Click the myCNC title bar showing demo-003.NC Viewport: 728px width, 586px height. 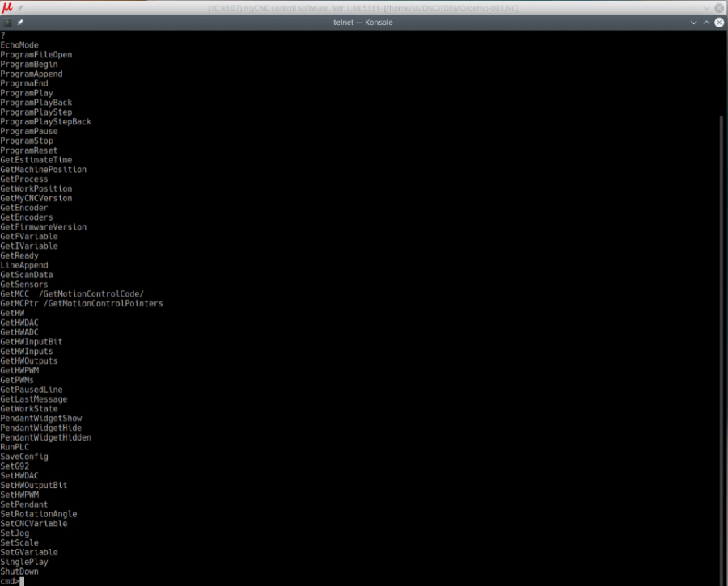coord(364,7)
